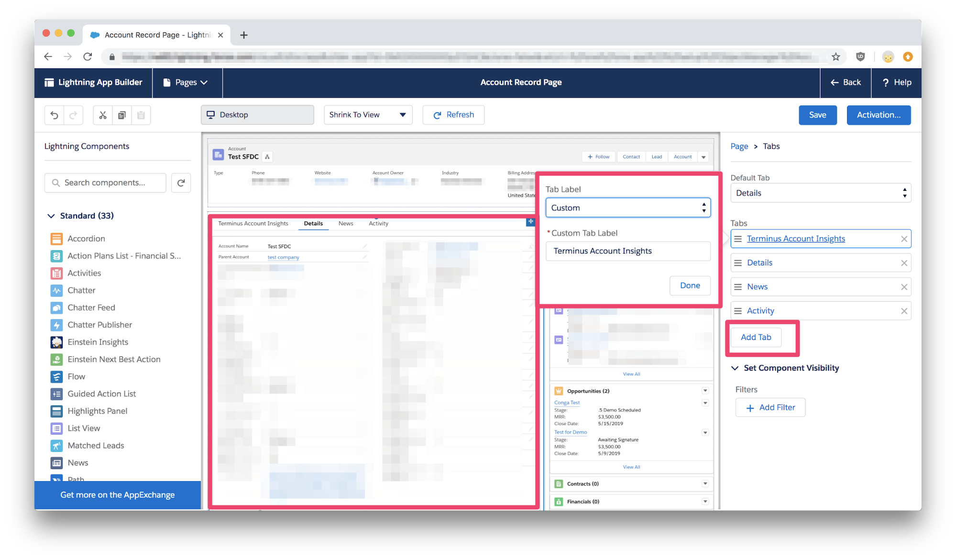Go back in browser history

point(48,57)
